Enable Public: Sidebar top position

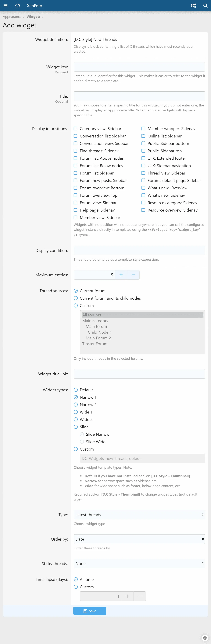(x=143, y=151)
